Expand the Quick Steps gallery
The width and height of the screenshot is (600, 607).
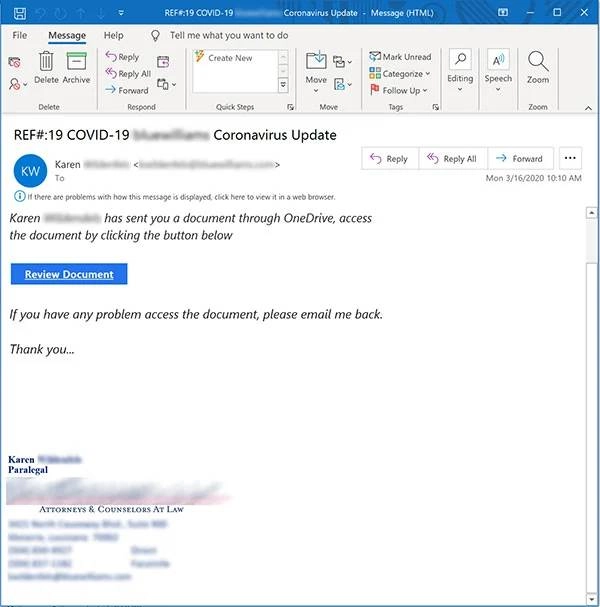[283, 85]
